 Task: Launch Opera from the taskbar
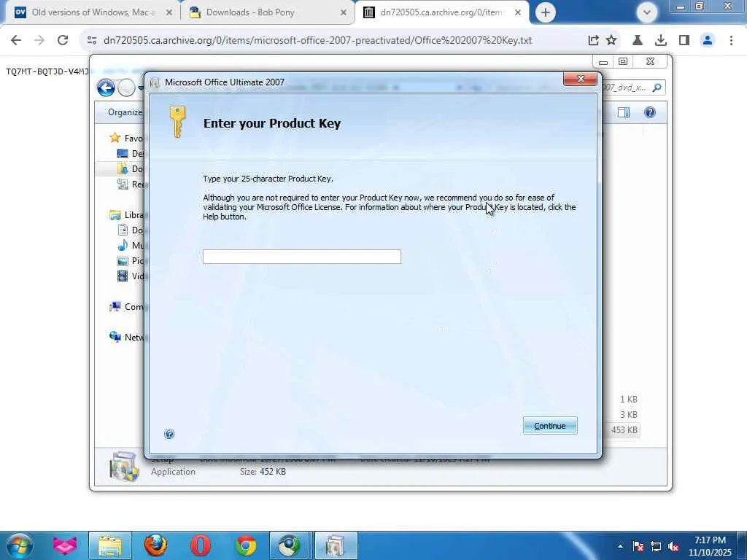201,545
